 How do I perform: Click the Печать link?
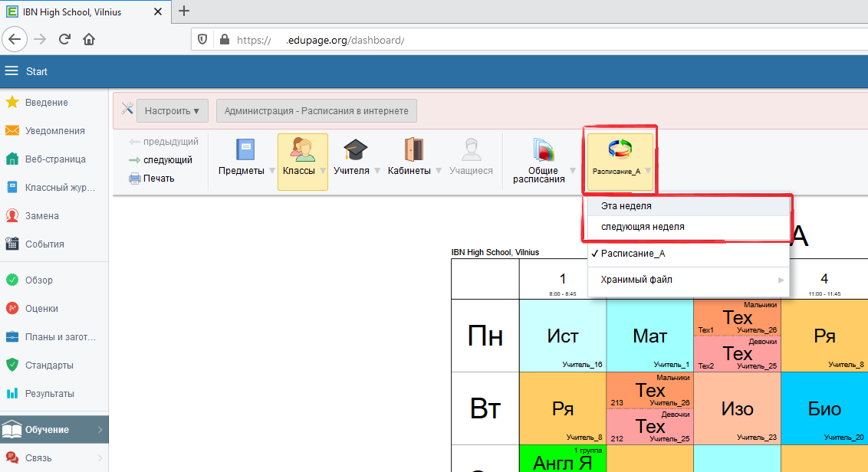159,179
